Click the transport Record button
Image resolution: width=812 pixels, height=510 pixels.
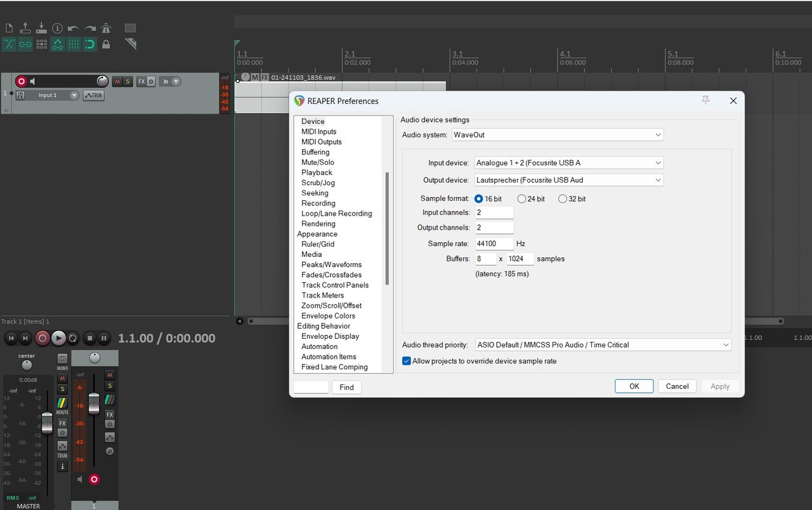tap(43, 338)
